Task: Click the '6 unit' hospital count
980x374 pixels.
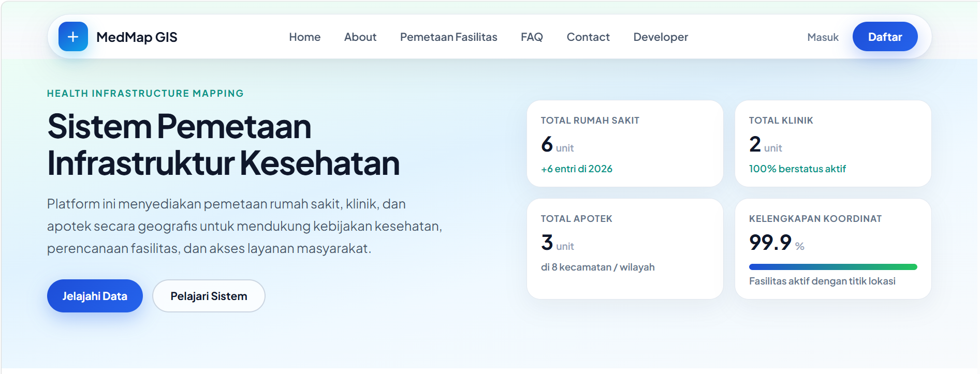Action: click(558, 144)
